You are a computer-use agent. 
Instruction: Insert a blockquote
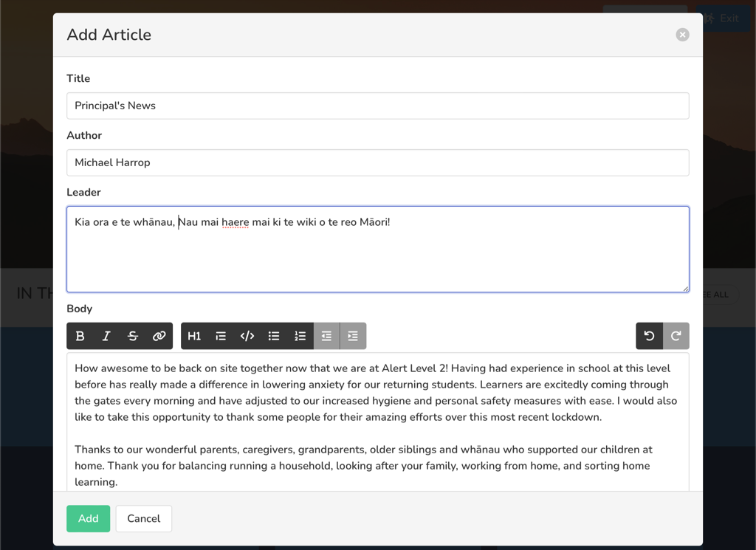point(221,336)
